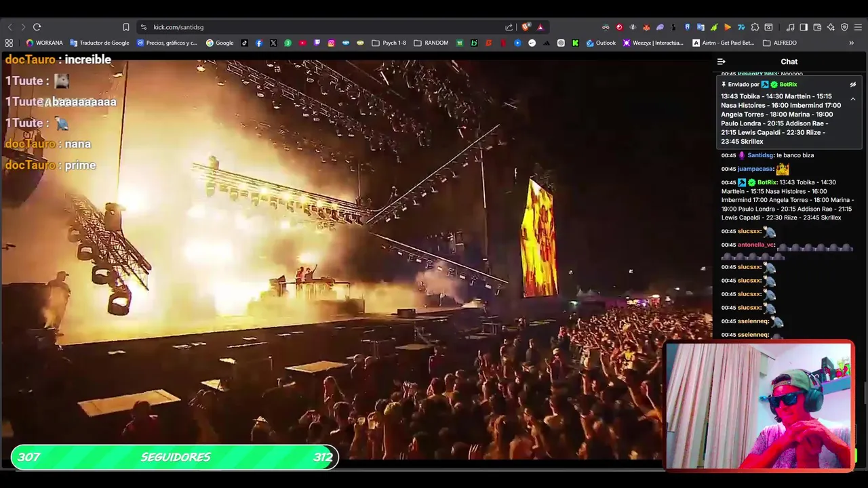Open the green Kick K bookmark icon
868x488 pixels.
(575, 43)
